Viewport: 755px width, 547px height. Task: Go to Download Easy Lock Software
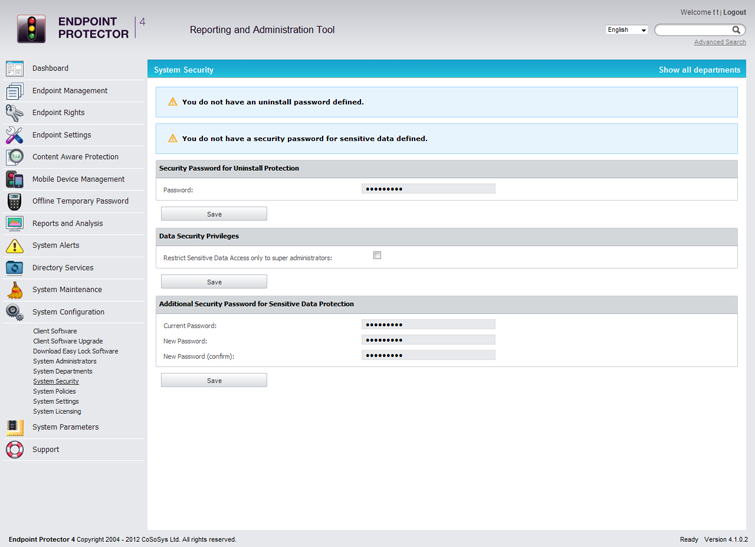[x=76, y=352]
